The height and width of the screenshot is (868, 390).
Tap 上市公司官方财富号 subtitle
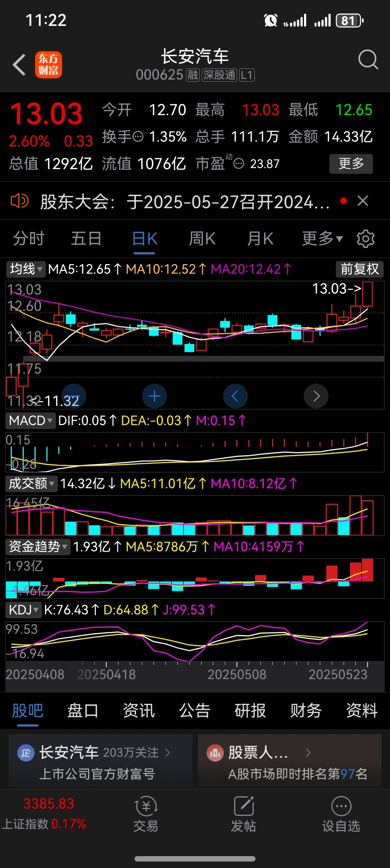(97, 774)
